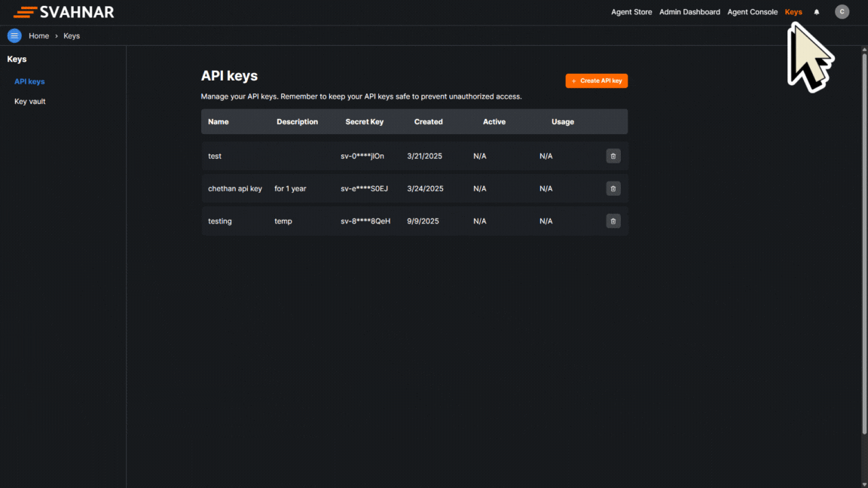Click Home in the breadcrumb
Viewport: 868px width, 488px height.
[x=38, y=36]
